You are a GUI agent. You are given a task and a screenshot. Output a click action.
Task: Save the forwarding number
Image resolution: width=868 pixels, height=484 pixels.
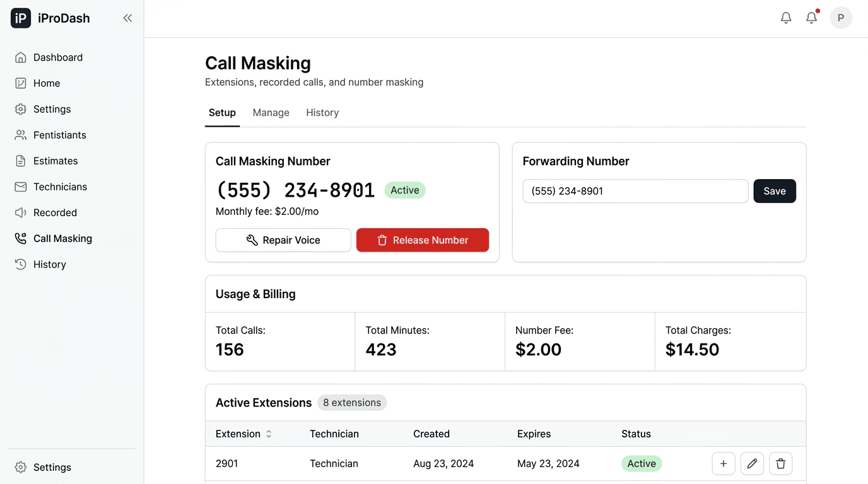775,191
